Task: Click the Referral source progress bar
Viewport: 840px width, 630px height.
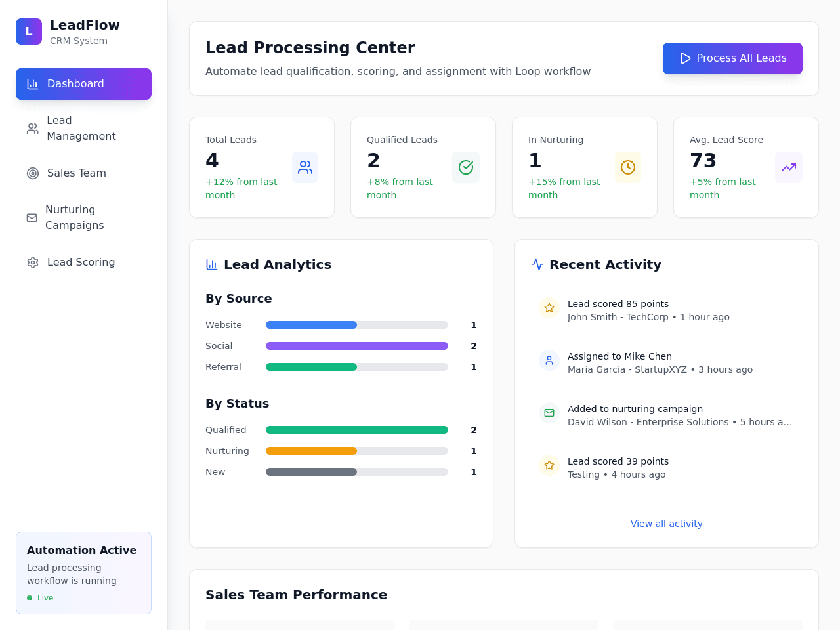Action: coord(357,367)
